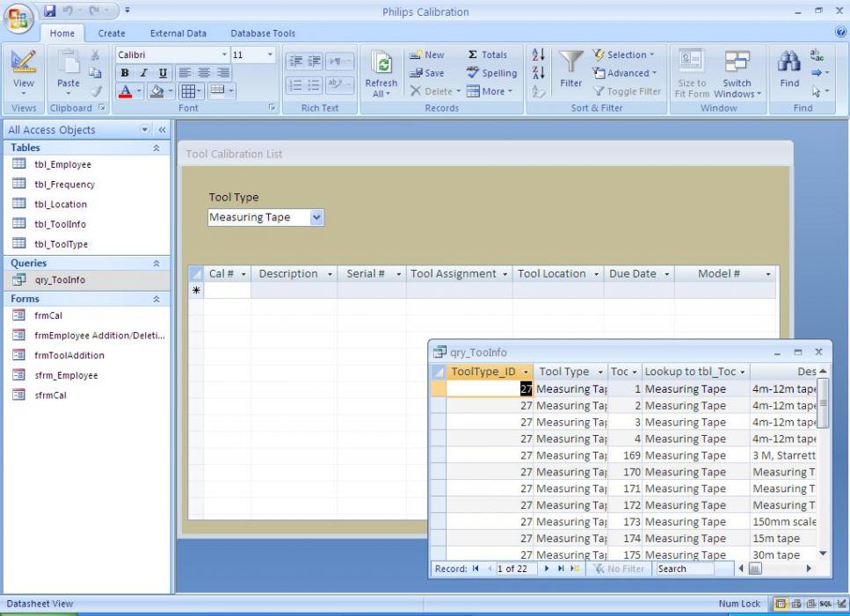The image size is (850, 616).
Task: Collapse the Queries group in navigation pane
Action: (156, 264)
